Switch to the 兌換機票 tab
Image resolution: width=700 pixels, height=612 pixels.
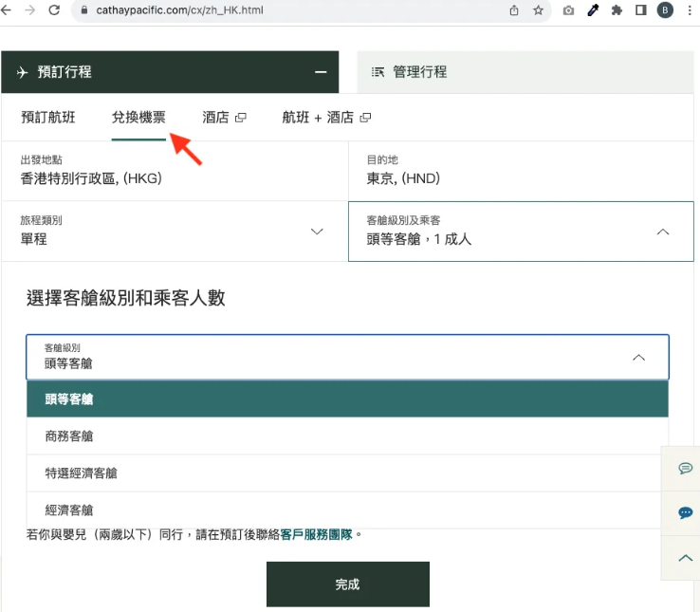click(x=138, y=118)
